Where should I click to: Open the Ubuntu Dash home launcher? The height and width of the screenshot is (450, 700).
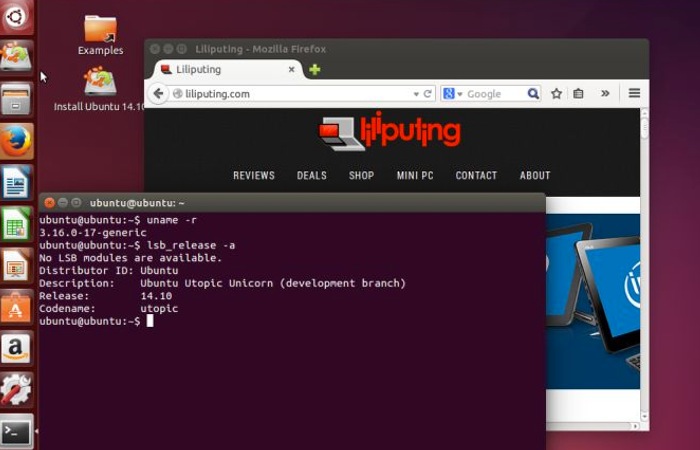17,17
